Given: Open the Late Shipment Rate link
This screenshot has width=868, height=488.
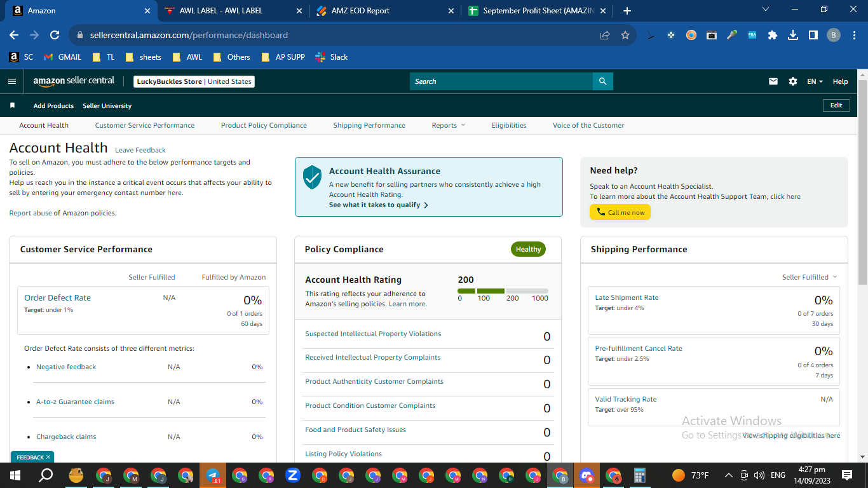Looking at the screenshot, I should click(627, 297).
